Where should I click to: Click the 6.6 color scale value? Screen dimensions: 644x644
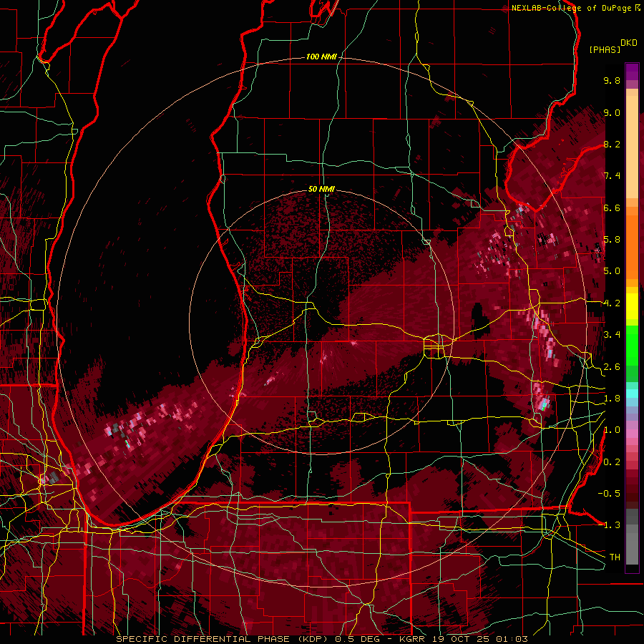point(612,208)
